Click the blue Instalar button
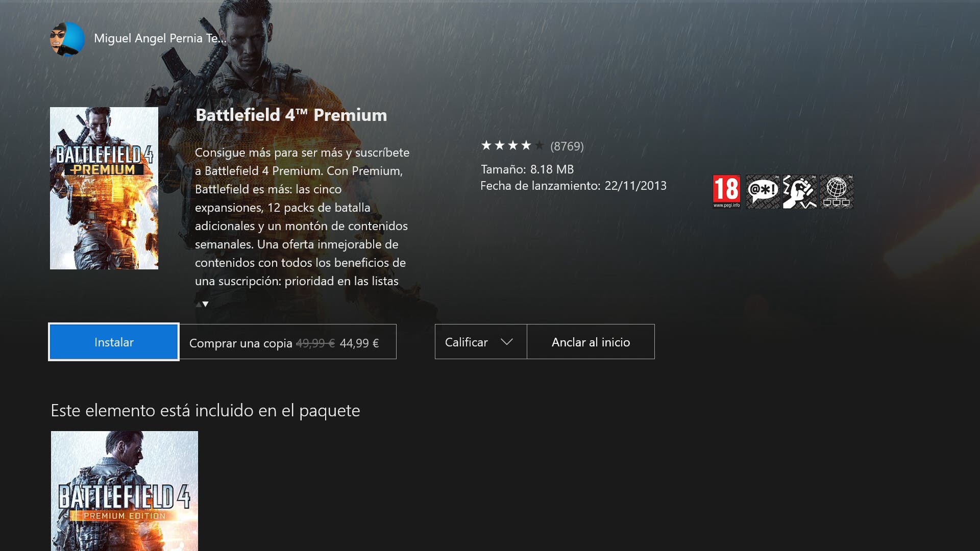The width and height of the screenshot is (980, 551). click(x=114, y=342)
